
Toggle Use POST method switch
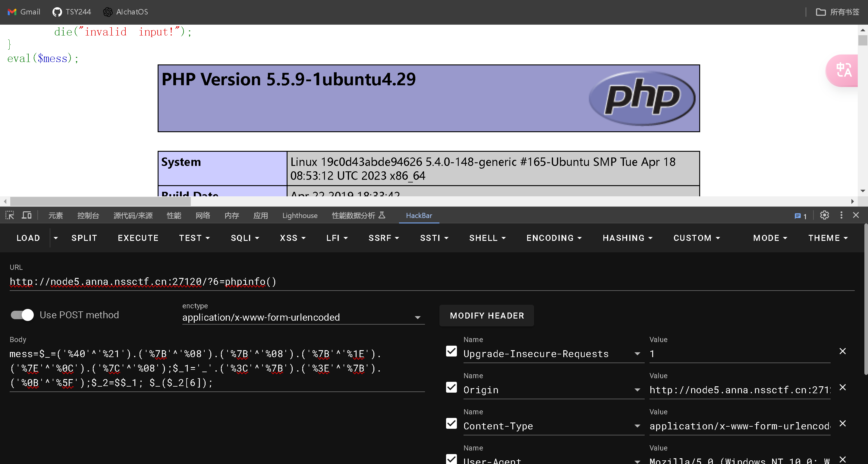(22, 315)
